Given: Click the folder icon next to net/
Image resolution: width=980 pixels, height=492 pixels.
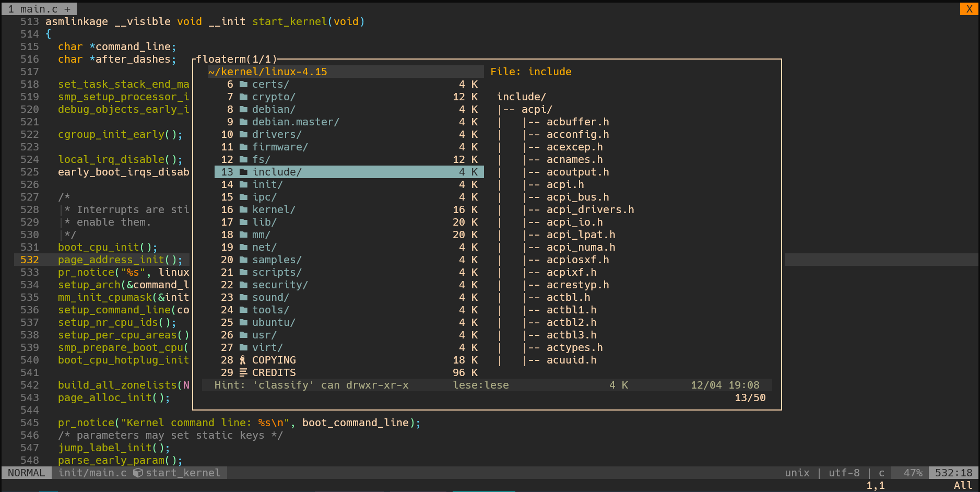Looking at the screenshot, I should click(243, 247).
